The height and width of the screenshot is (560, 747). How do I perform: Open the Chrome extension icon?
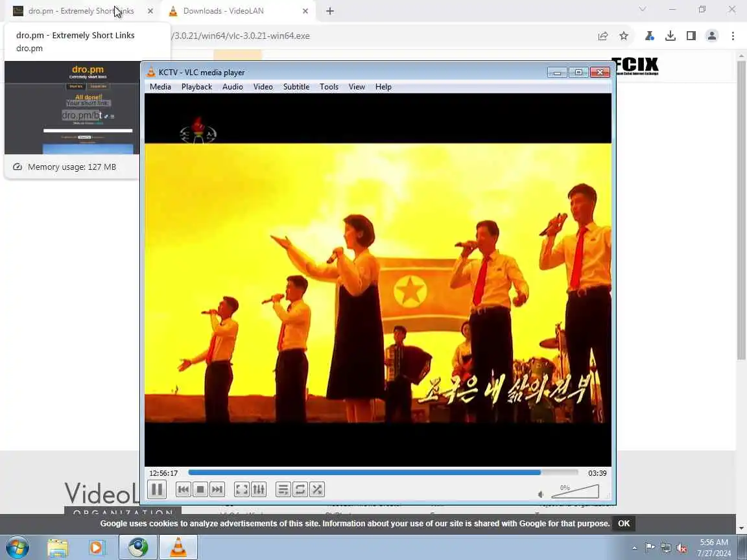point(649,36)
